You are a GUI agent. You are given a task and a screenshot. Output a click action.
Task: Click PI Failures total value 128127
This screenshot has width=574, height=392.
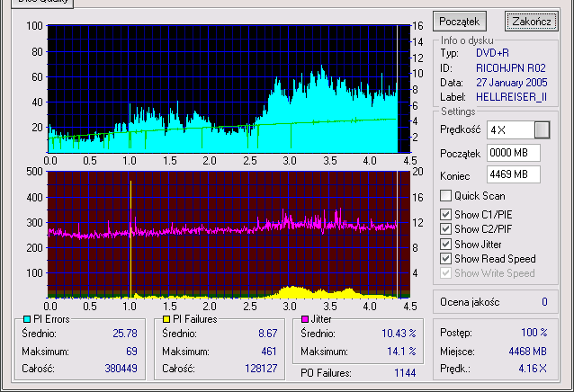261,369
